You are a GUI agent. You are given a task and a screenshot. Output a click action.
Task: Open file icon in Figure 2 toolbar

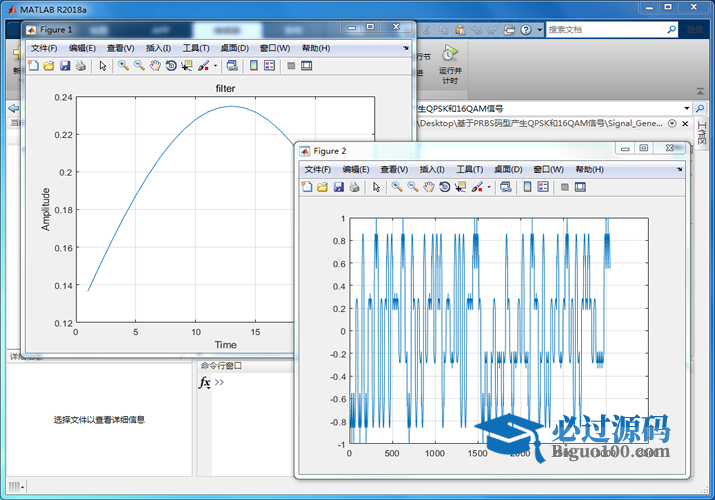click(322, 187)
